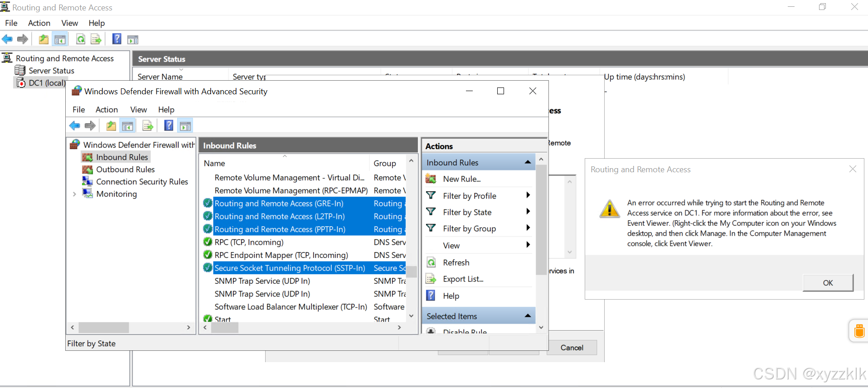The width and height of the screenshot is (868, 388).
Task: Sort rules by Name column header
Action: [285, 163]
